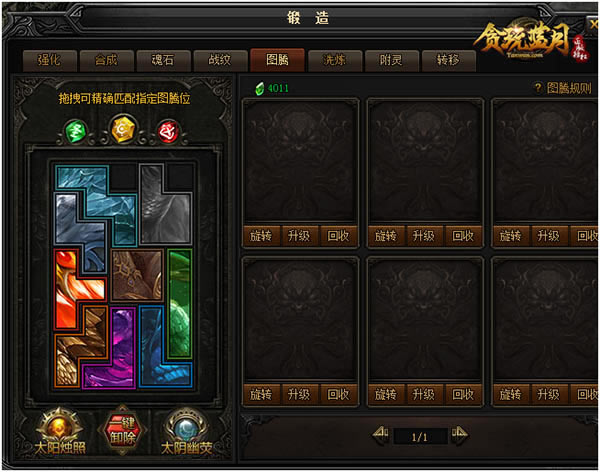The image size is (600, 472).
Task: Open 图腾规则 help question mark
Action: (538, 88)
